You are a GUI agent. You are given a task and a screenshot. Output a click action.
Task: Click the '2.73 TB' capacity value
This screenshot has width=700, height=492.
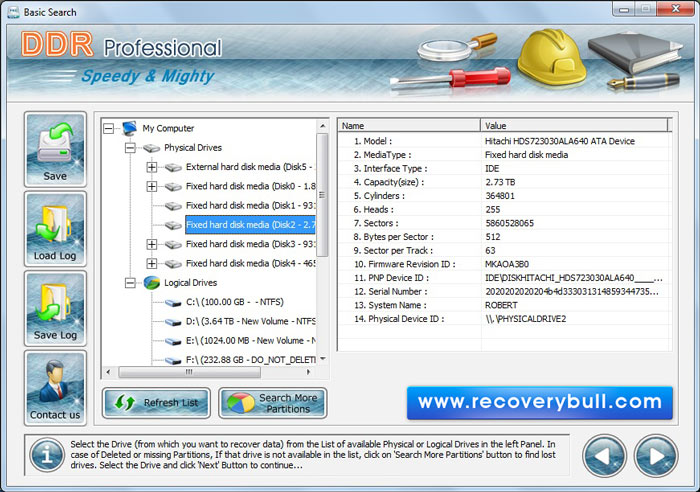[x=500, y=182]
